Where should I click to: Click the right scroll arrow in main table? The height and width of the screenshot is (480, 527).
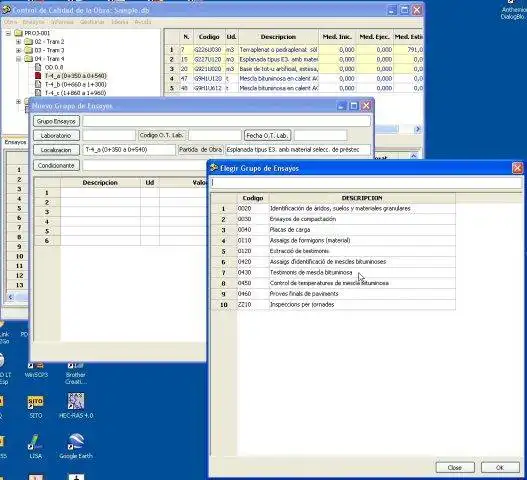coord(418,129)
